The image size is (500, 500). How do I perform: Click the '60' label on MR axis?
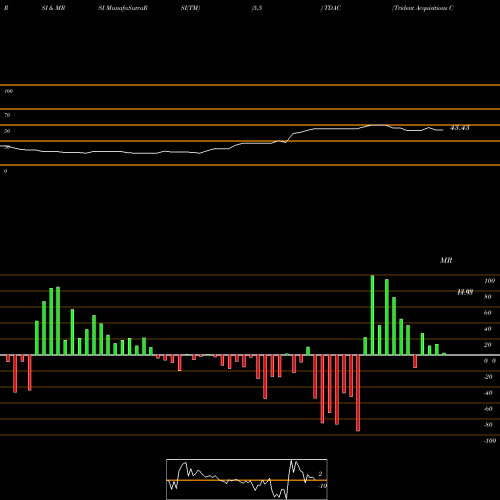[x=488, y=313]
